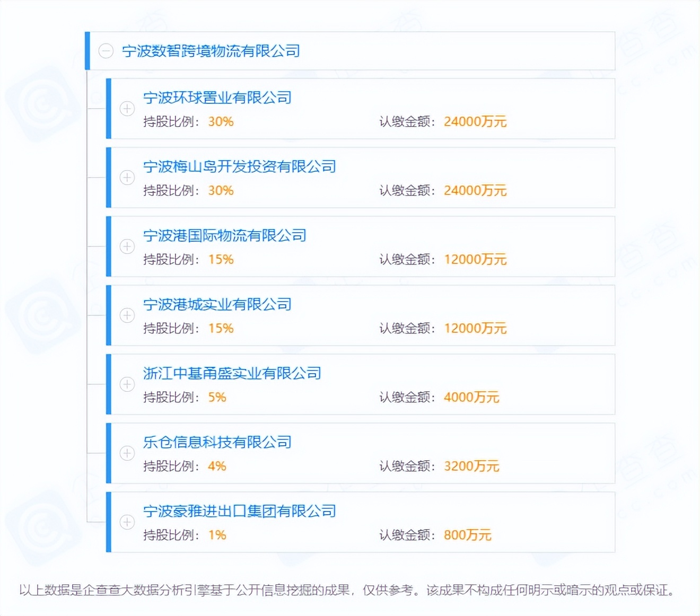This screenshot has height=616, width=700.
Task: Open the 宁波梅山岛开发投资有限公司 company link
Action: tap(240, 166)
